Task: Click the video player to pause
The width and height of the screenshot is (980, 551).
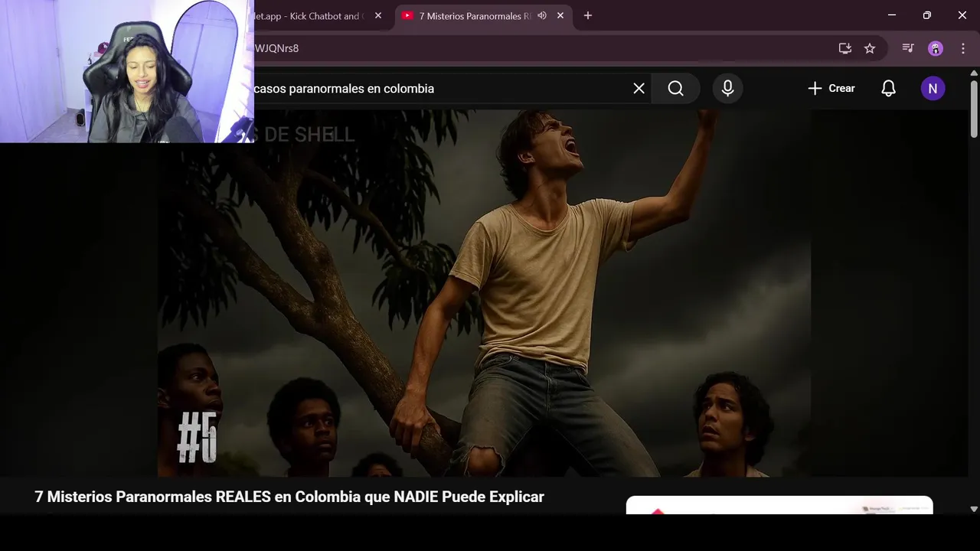Action: click(x=484, y=293)
